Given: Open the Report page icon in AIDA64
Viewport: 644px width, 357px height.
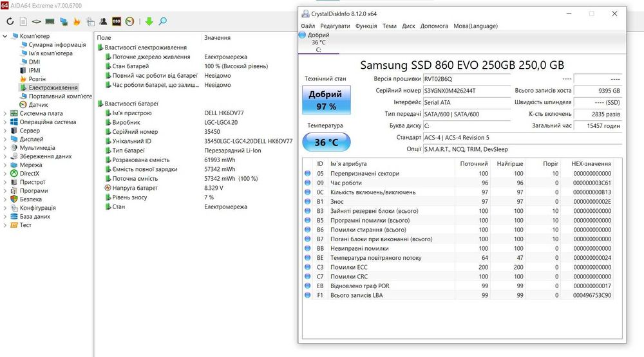Looking at the screenshot, I should [23, 21].
